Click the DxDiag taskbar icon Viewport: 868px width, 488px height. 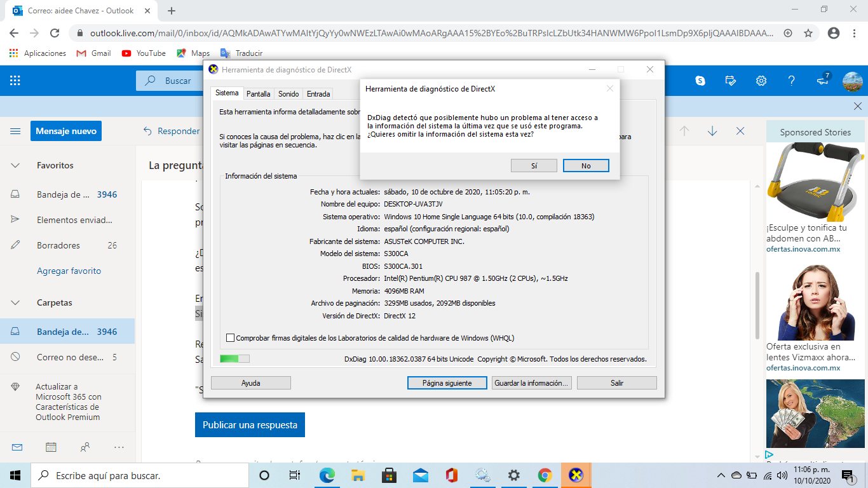point(576,475)
